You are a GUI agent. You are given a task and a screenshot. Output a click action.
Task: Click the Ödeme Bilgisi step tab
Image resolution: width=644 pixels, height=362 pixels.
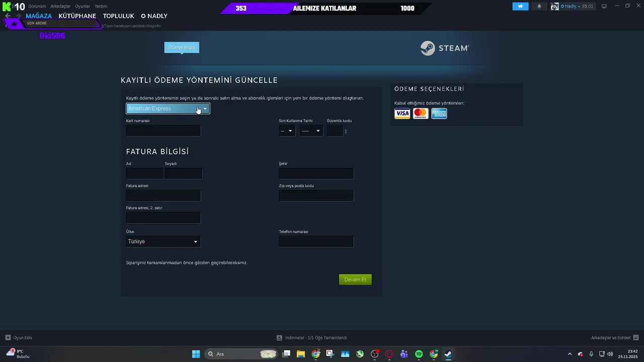pos(182,47)
